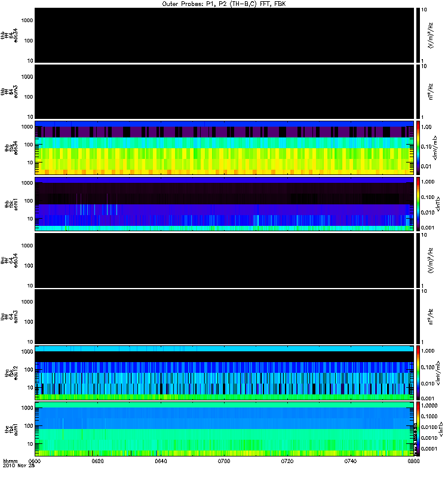Click the (V/m)²/Hz unit label of thb fff edc34
This screenshot has height=478, width=448.
pyautogui.click(x=431, y=36)
